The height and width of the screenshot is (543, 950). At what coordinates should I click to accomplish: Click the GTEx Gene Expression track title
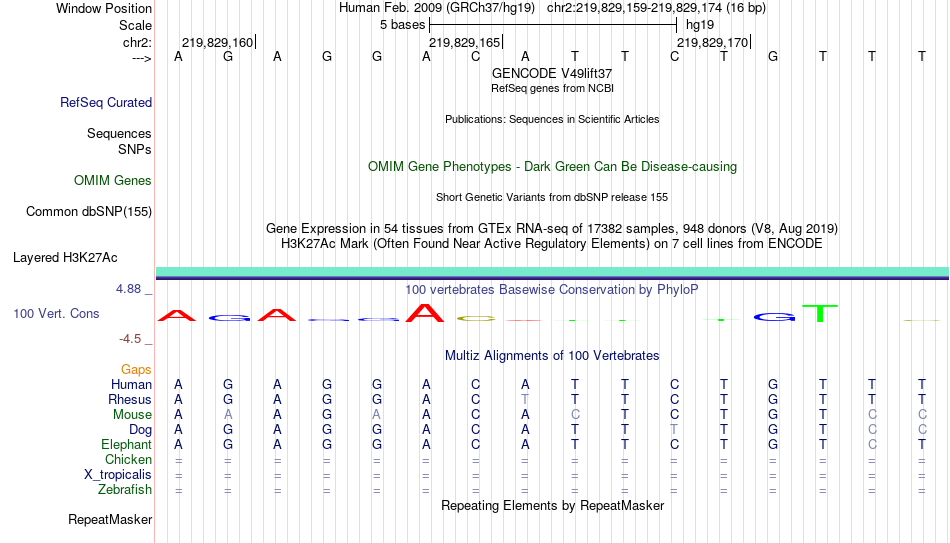pos(552,228)
